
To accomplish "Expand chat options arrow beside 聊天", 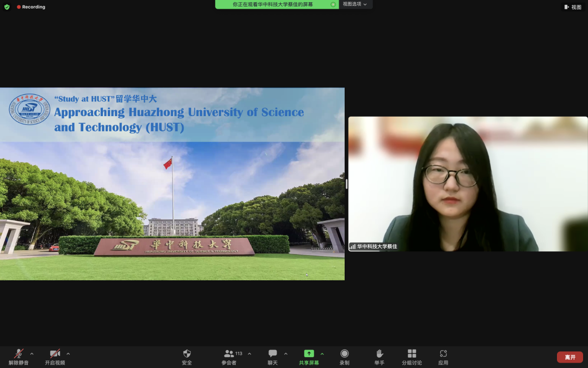I will 286,354.
